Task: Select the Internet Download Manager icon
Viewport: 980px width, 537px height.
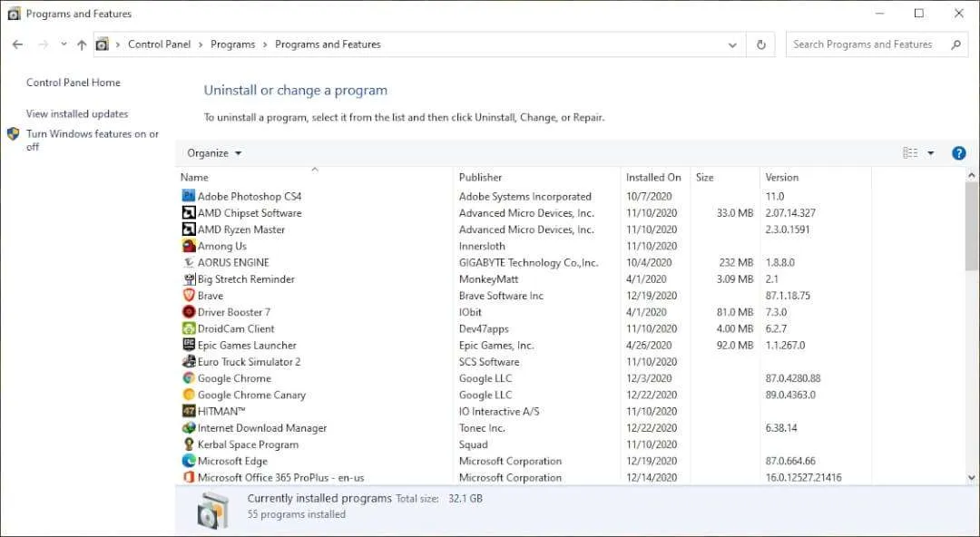Action: pyautogui.click(x=188, y=427)
